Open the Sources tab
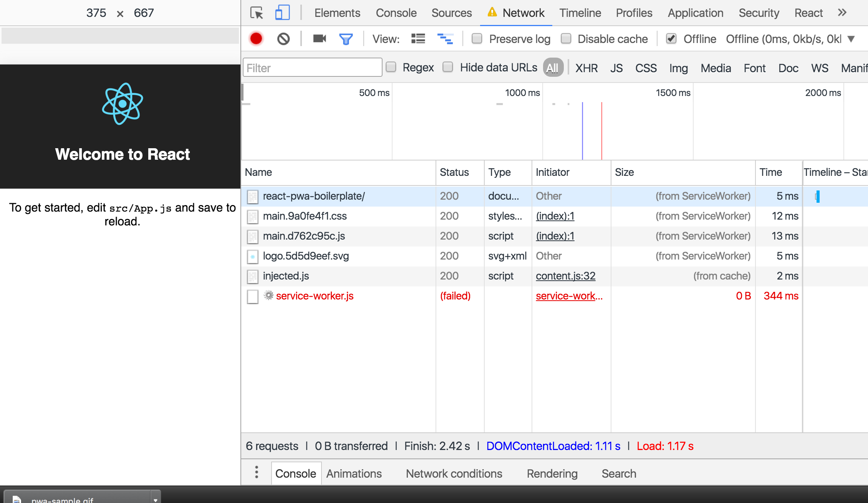This screenshot has width=868, height=503. (452, 13)
